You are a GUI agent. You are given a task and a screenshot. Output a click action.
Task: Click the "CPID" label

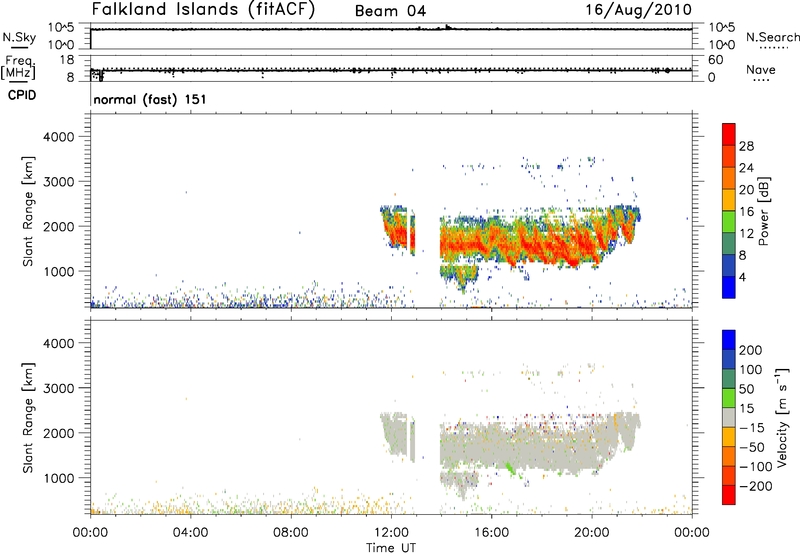(x=22, y=95)
